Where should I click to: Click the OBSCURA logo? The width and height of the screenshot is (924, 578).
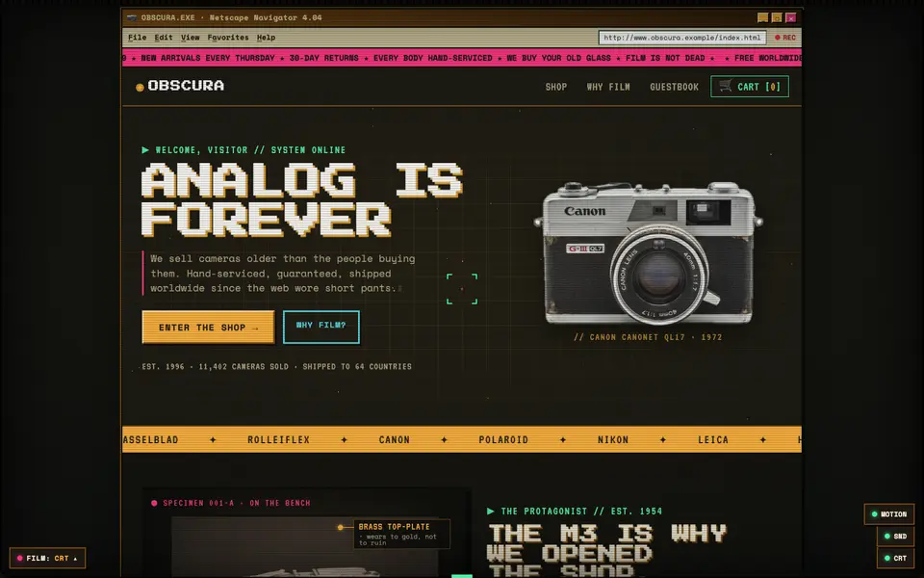pyautogui.click(x=180, y=86)
